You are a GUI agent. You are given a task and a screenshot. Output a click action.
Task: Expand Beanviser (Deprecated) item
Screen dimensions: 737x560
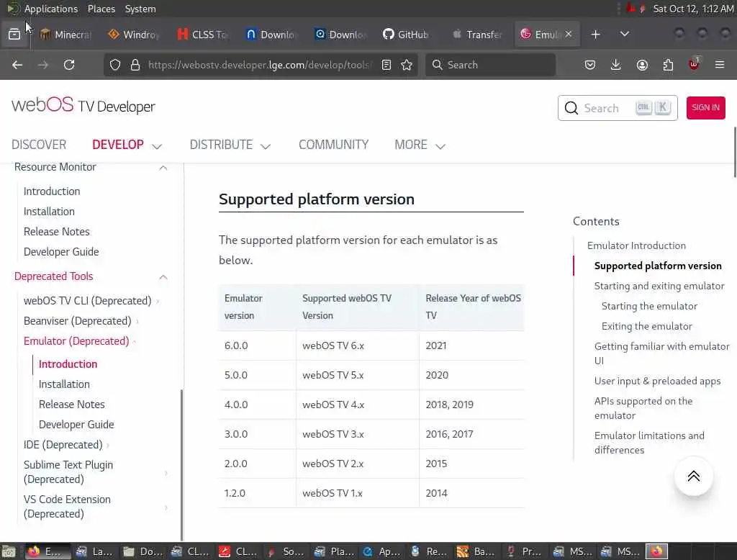point(137,322)
